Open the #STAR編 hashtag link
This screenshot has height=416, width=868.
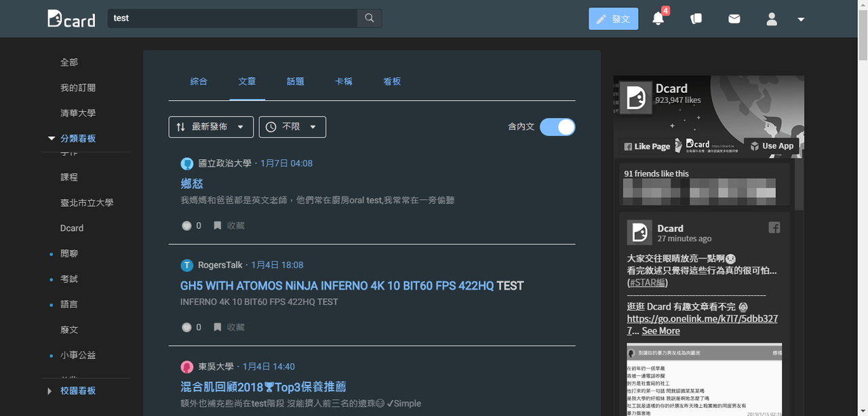(x=648, y=283)
